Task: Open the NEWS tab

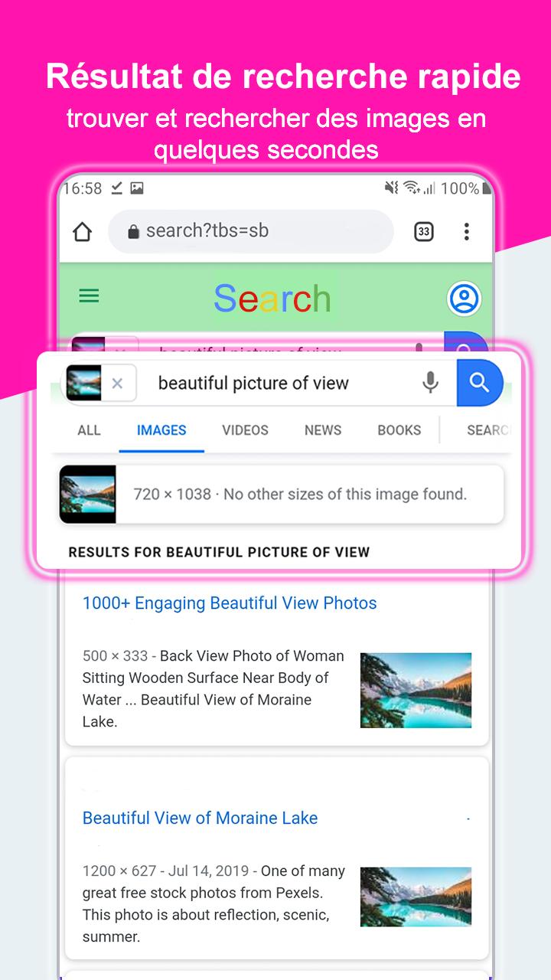Action: [323, 430]
